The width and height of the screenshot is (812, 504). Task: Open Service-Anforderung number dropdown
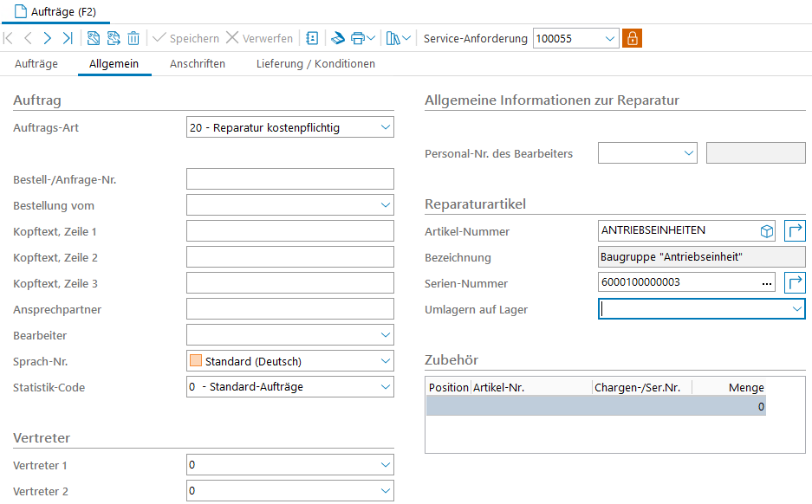click(x=609, y=38)
